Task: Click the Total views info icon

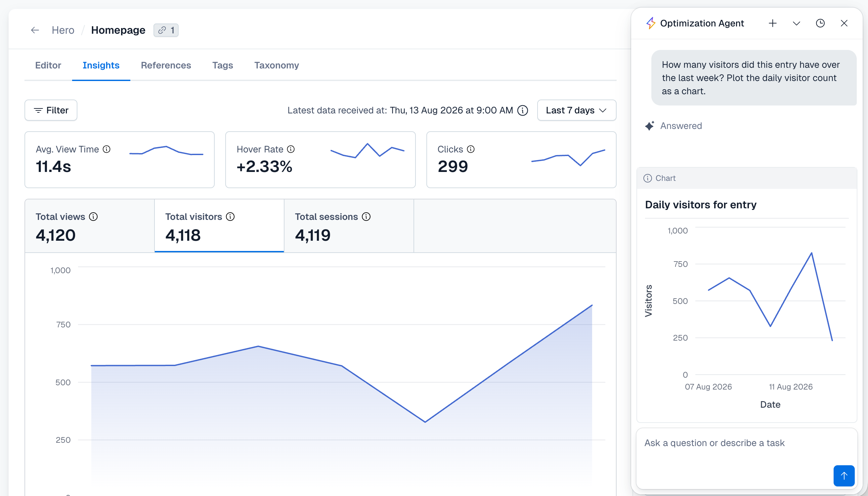Action: coord(93,217)
